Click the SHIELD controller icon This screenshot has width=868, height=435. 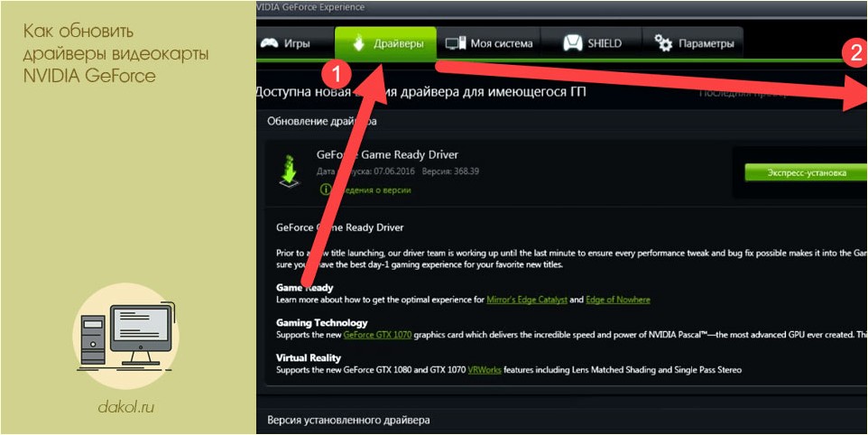(x=572, y=43)
